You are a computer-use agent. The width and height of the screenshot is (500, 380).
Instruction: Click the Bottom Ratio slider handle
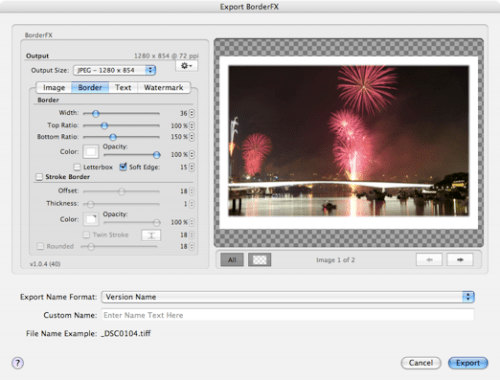click(x=113, y=137)
